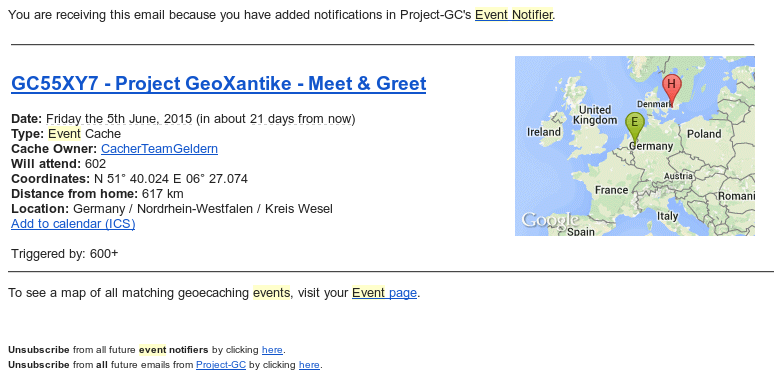Click the Poland label on the map

704,134
